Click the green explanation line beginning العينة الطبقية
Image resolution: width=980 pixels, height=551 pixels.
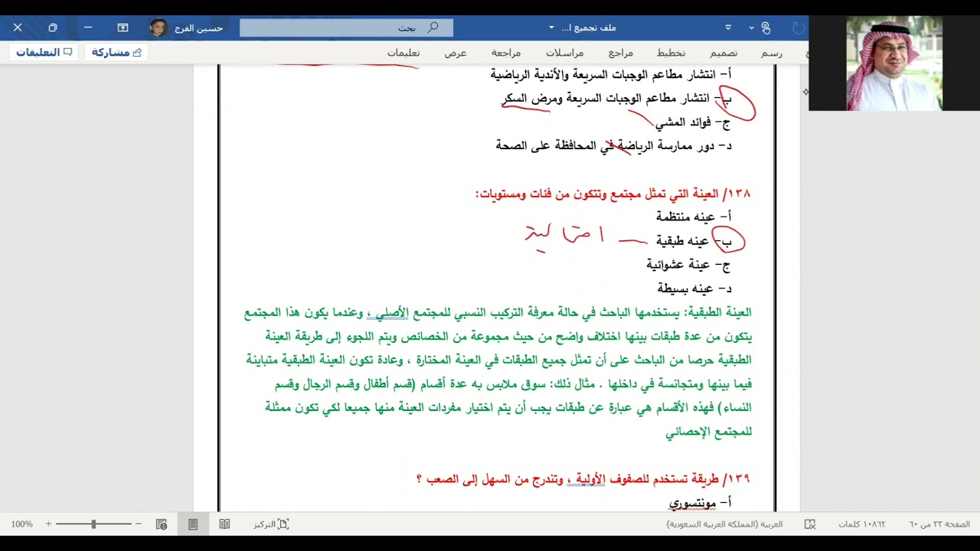498,312
